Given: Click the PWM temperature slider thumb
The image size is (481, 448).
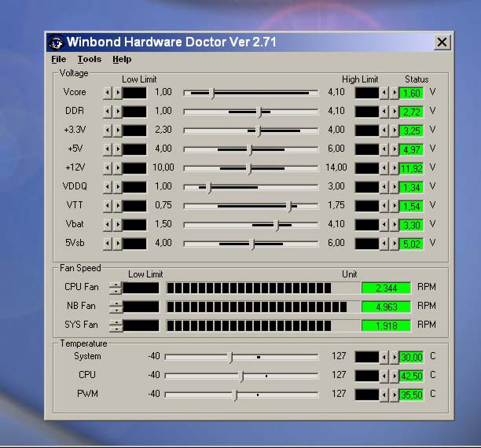Looking at the screenshot, I should click(x=235, y=395).
